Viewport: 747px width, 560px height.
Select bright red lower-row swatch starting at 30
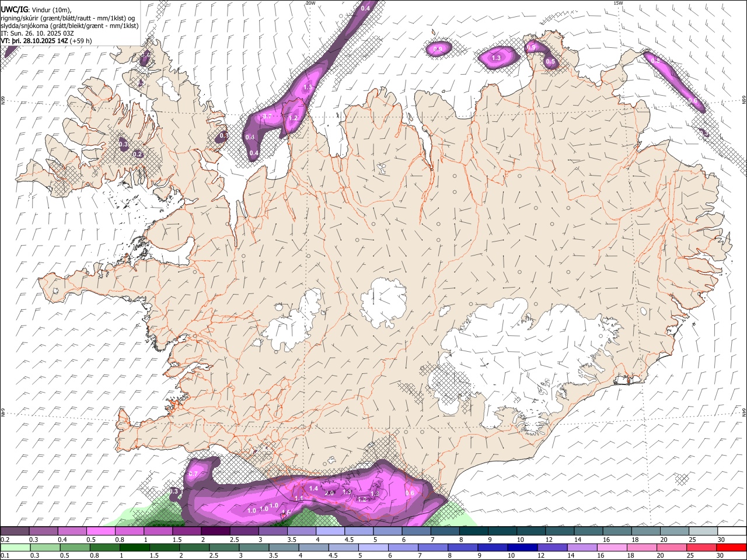[x=731, y=547]
